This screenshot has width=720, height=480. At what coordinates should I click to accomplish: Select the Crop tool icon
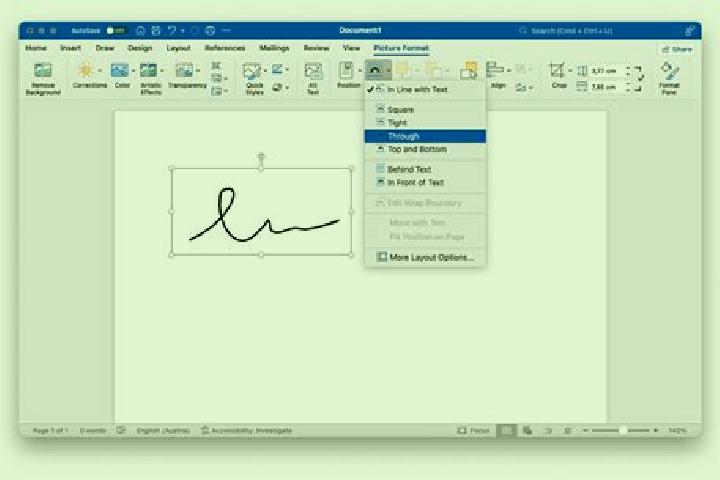[557, 70]
